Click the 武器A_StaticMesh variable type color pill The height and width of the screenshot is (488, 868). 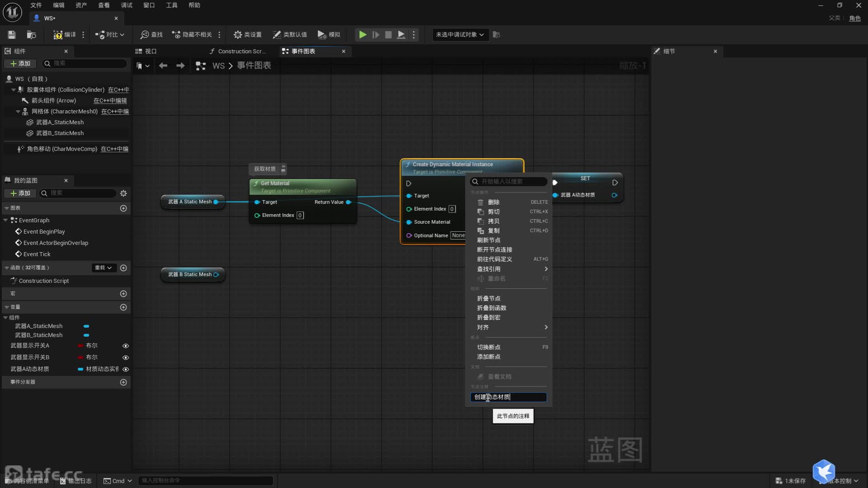tap(86, 326)
